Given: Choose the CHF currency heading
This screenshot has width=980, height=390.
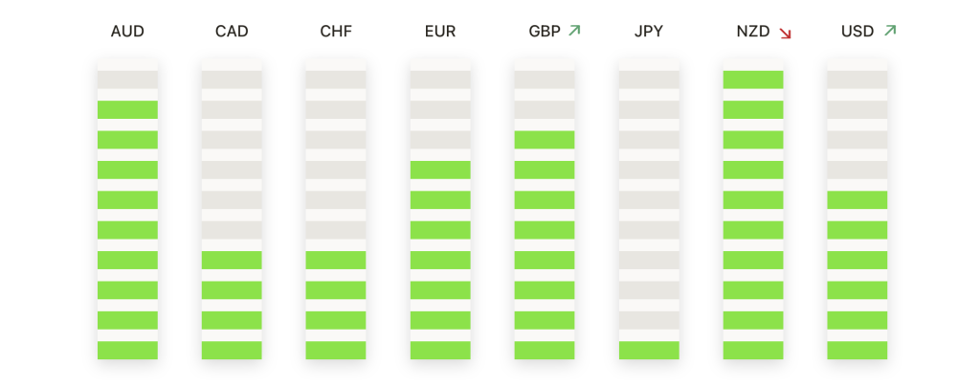Looking at the screenshot, I should point(336,32).
